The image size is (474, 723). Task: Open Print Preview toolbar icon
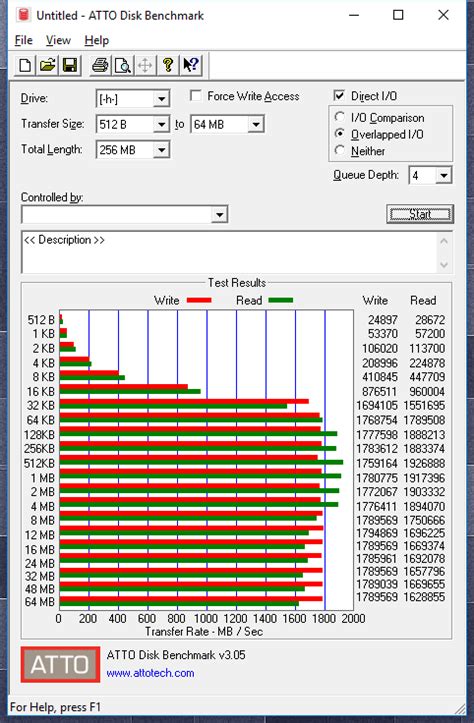pyautogui.click(x=123, y=65)
